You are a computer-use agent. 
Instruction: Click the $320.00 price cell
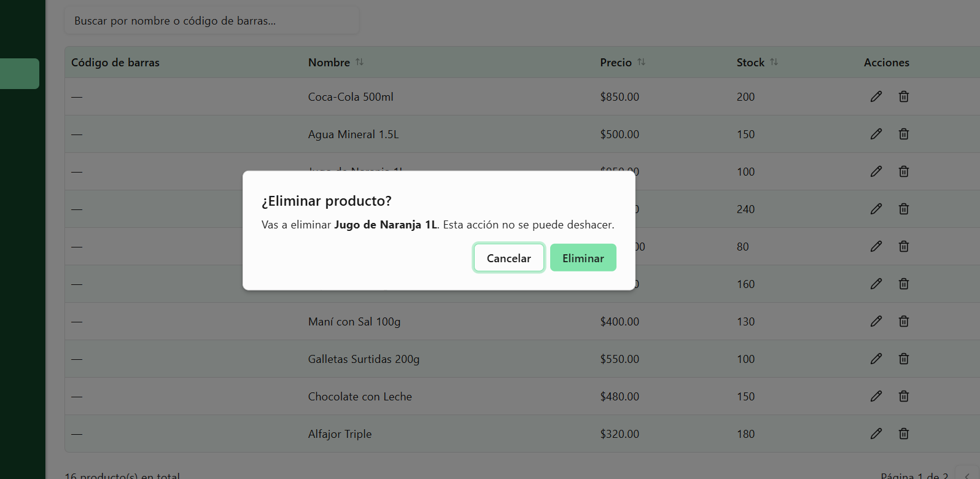pos(620,434)
